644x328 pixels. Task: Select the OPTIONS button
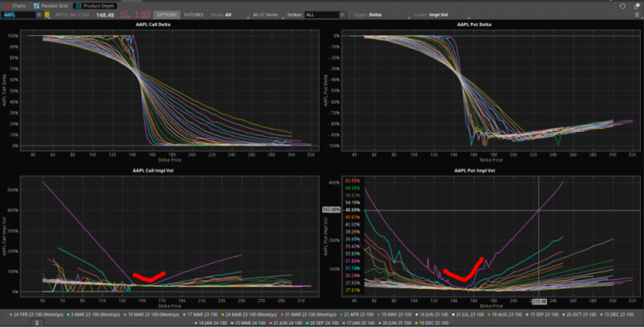tap(166, 15)
